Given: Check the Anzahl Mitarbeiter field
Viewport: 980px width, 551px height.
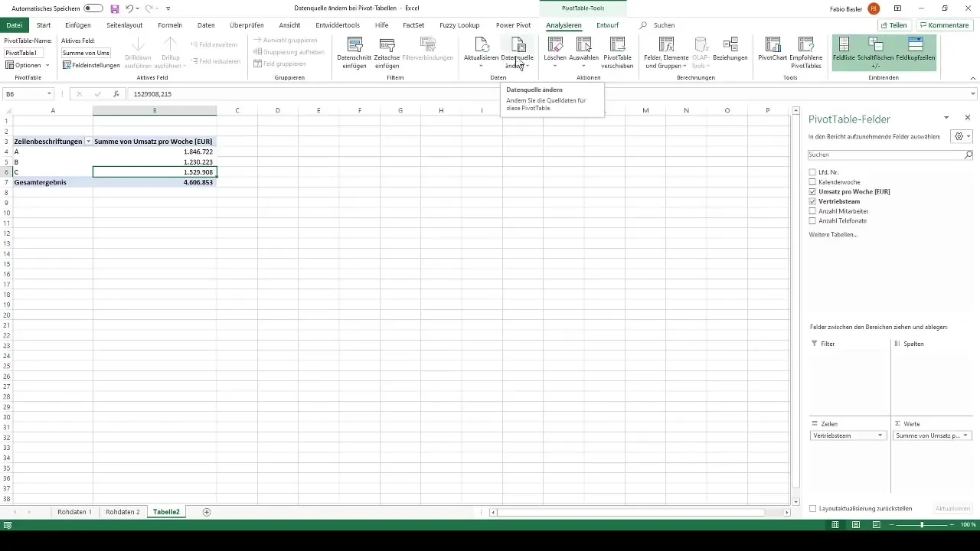Looking at the screenshot, I should (x=812, y=211).
